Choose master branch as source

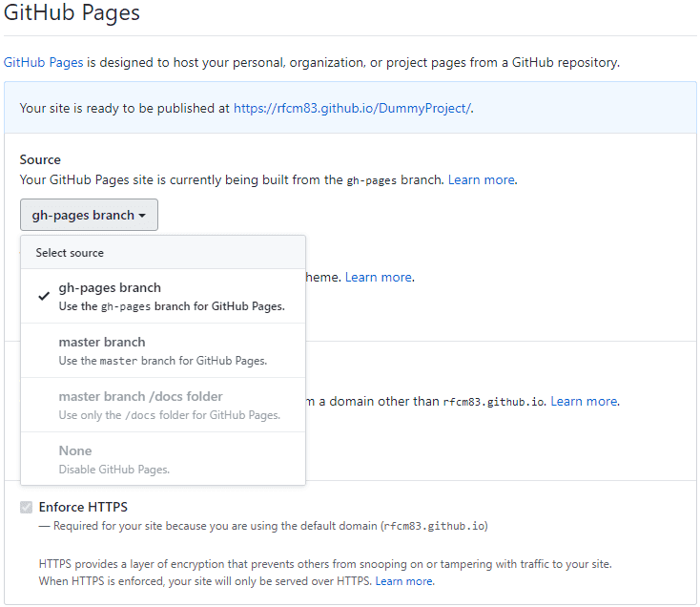pyautogui.click(x=163, y=350)
